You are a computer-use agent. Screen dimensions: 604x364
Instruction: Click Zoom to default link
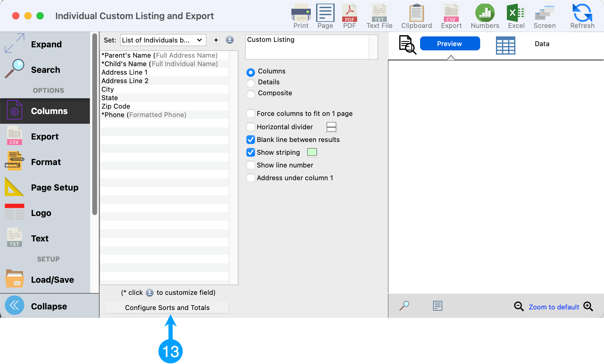(x=554, y=307)
